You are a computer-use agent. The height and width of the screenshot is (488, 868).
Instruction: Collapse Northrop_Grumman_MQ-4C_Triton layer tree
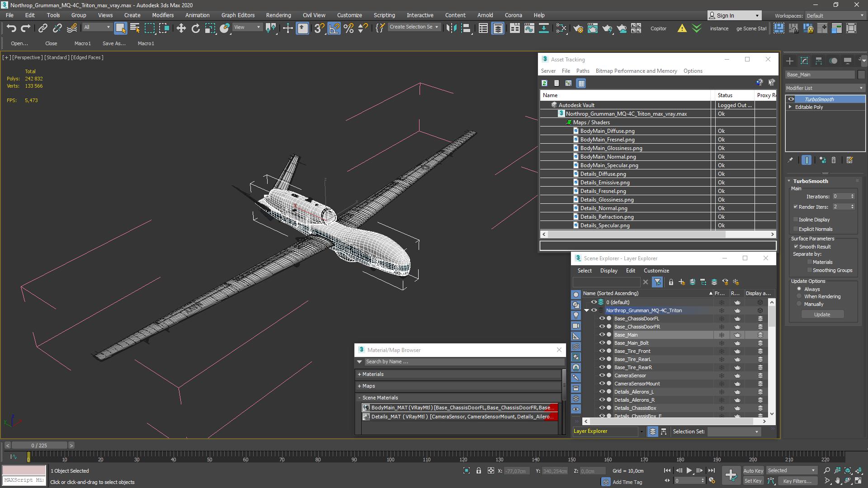(587, 311)
